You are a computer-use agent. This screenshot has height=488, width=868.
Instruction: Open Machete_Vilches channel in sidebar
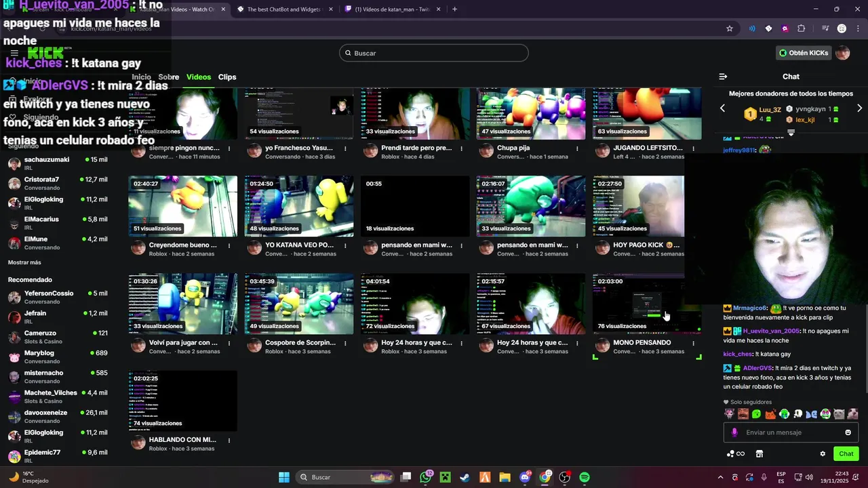[58, 396]
